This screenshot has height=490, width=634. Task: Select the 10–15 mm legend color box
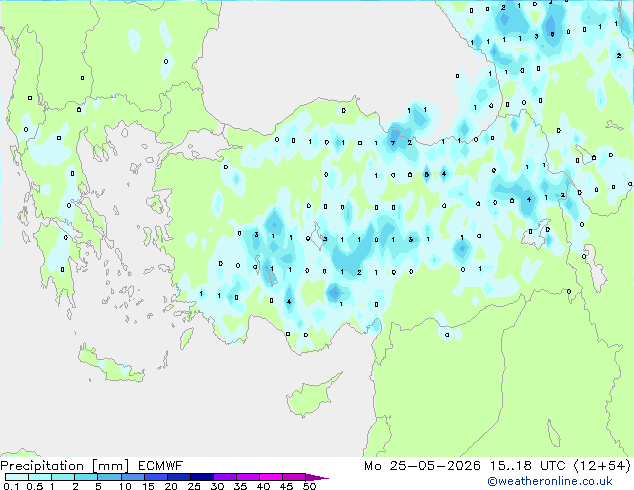132,477
